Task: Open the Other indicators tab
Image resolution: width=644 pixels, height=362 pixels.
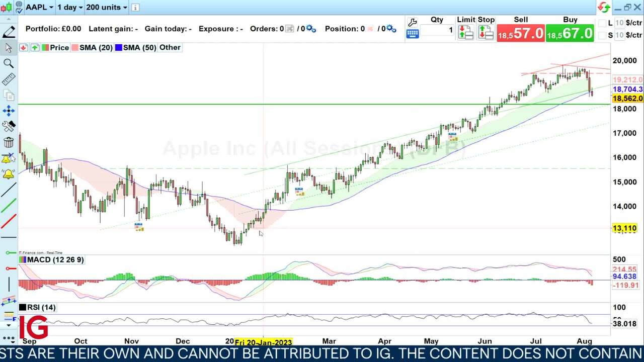Action: (x=170, y=47)
